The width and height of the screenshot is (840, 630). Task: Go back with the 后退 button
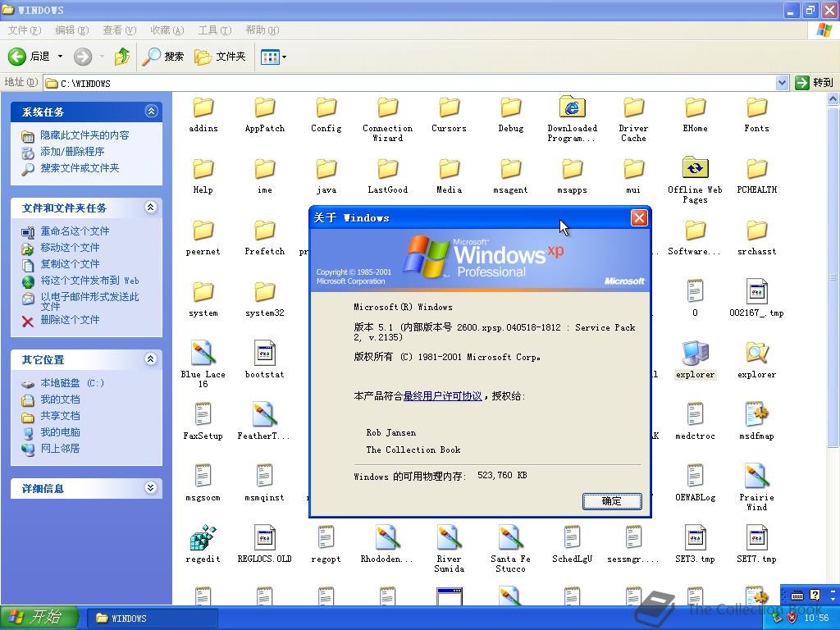click(29, 57)
